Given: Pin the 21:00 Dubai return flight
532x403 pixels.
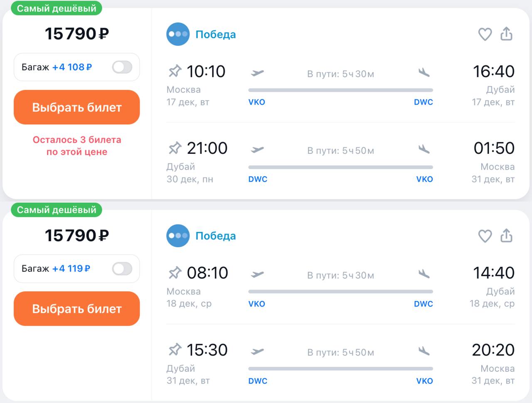Looking at the screenshot, I should point(175,148).
